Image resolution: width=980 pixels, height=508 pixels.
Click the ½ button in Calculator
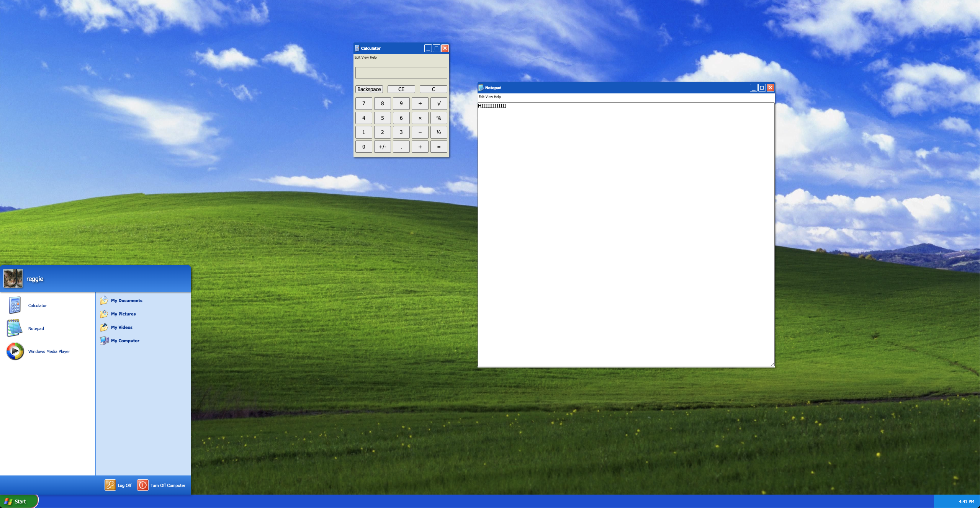pos(439,132)
